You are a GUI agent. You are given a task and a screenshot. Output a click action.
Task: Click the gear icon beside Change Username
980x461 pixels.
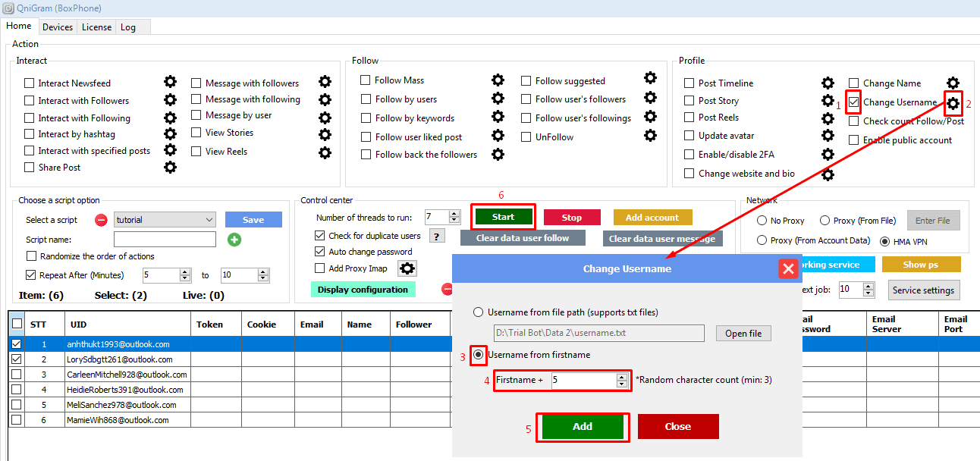tap(953, 102)
